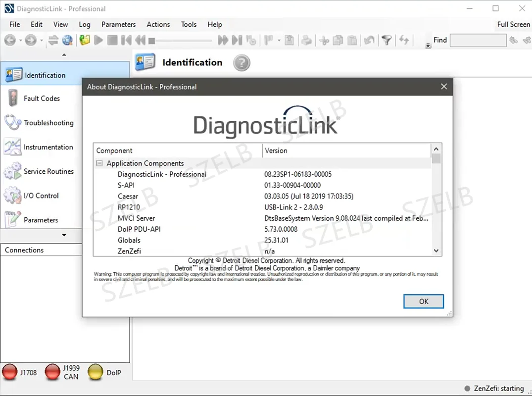Click the Version column header

pos(346,150)
